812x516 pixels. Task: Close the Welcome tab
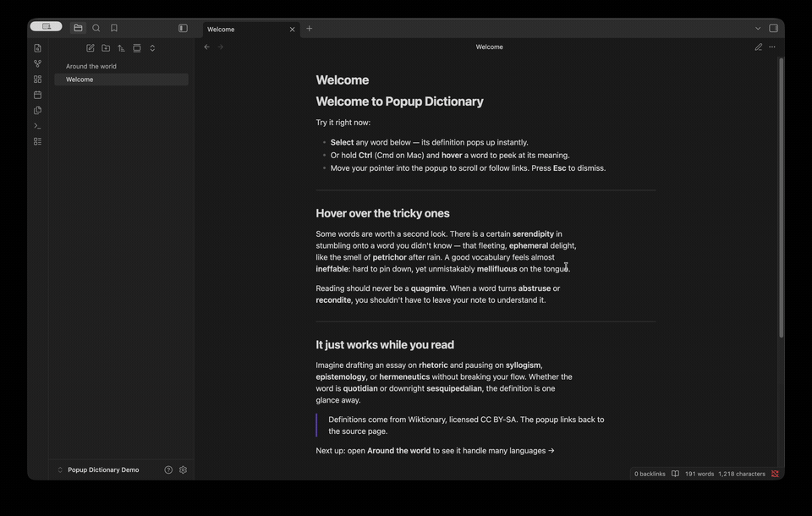coord(292,29)
